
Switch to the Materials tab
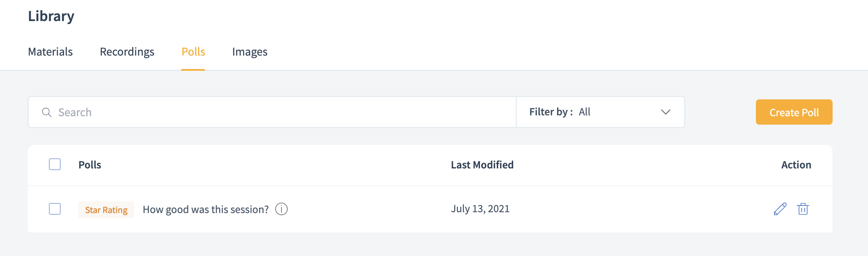50,52
